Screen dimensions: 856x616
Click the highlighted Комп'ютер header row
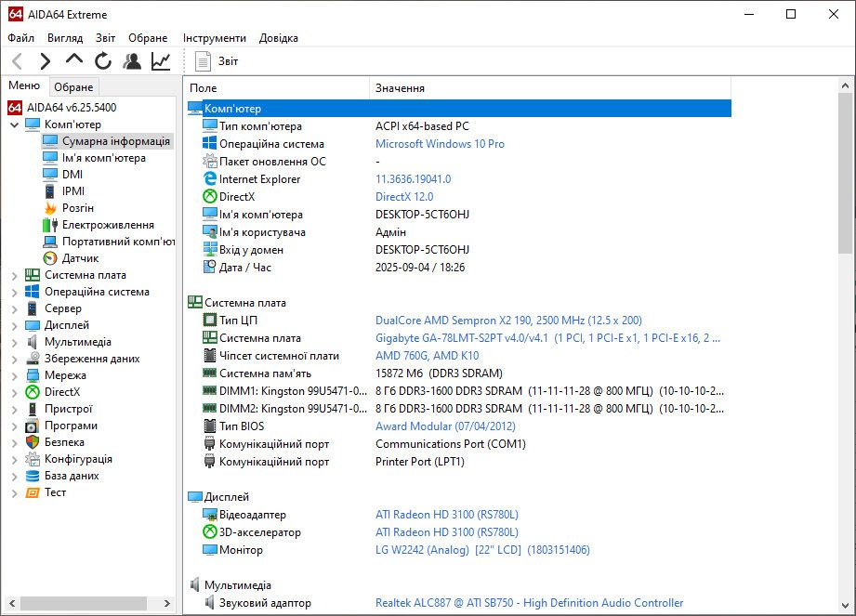coord(458,108)
